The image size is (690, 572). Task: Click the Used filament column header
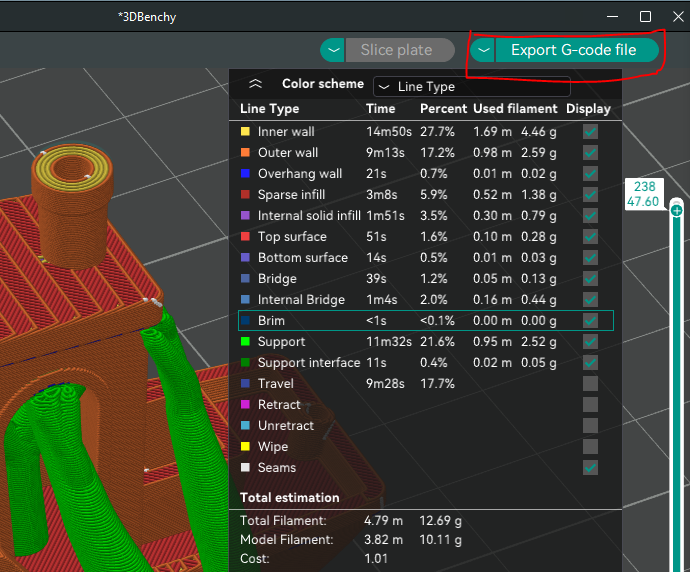pyautogui.click(x=515, y=109)
